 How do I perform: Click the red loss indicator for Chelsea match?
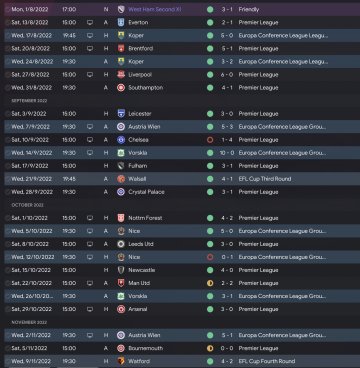(x=210, y=140)
